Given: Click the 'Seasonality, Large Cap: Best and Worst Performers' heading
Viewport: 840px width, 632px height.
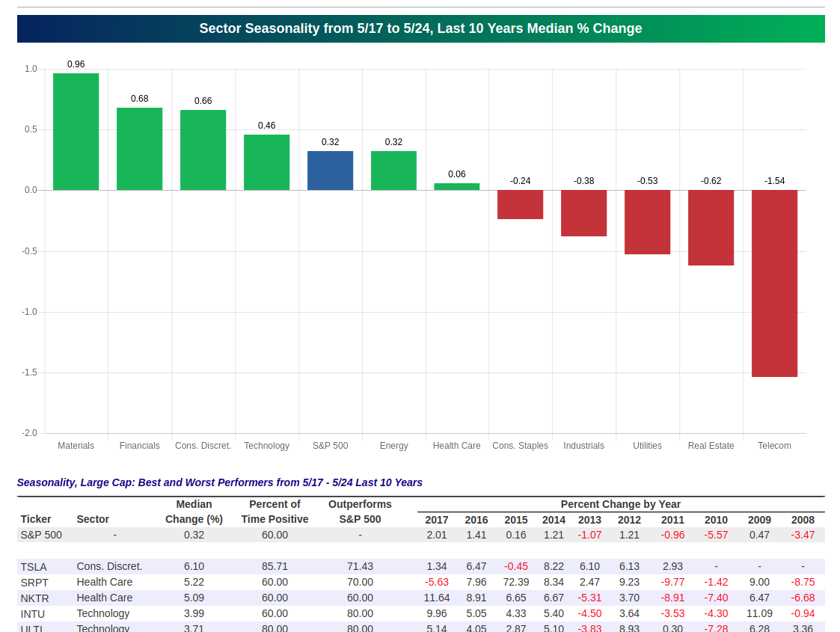Looking at the screenshot, I should (220, 482).
